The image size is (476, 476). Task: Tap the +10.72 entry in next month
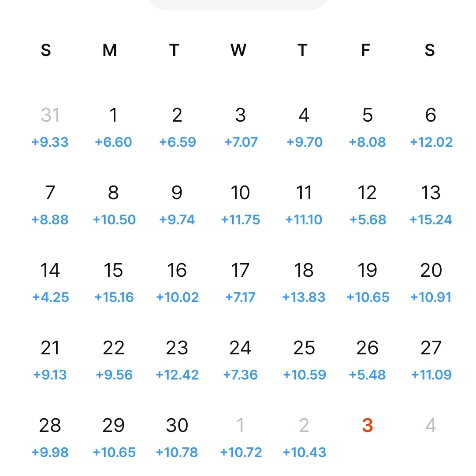point(241,453)
